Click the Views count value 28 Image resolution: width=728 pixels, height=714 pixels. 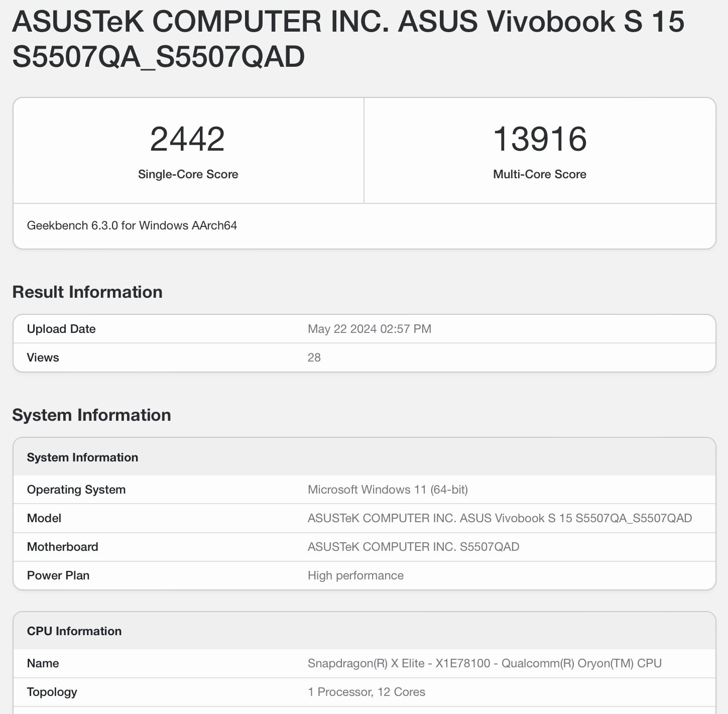click(314, 358)
